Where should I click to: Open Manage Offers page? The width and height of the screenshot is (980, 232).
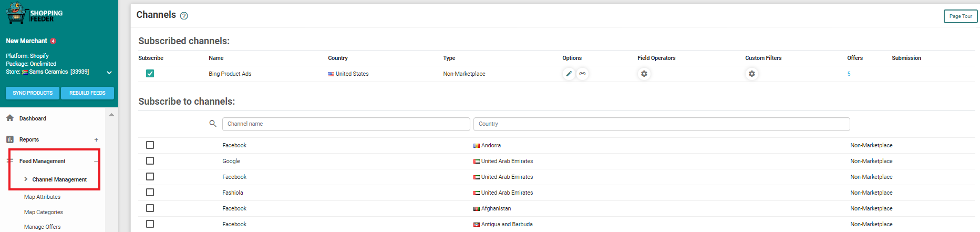pyautogui.click(x=42, y=227)
